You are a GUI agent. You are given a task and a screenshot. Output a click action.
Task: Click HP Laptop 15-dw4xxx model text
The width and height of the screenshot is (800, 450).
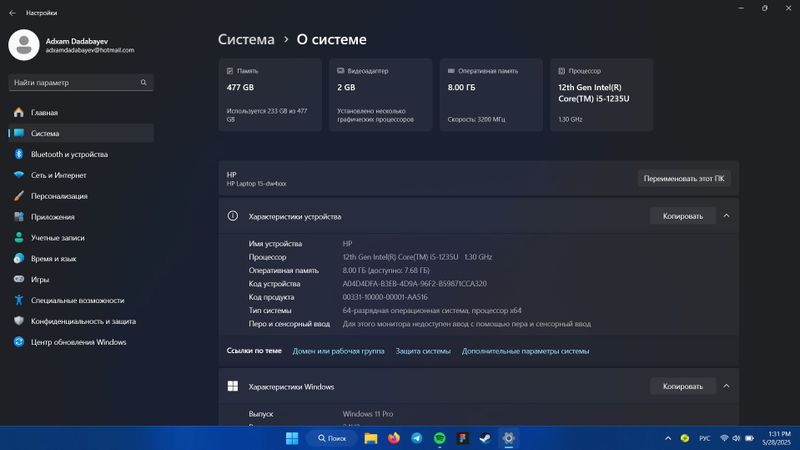256,184
